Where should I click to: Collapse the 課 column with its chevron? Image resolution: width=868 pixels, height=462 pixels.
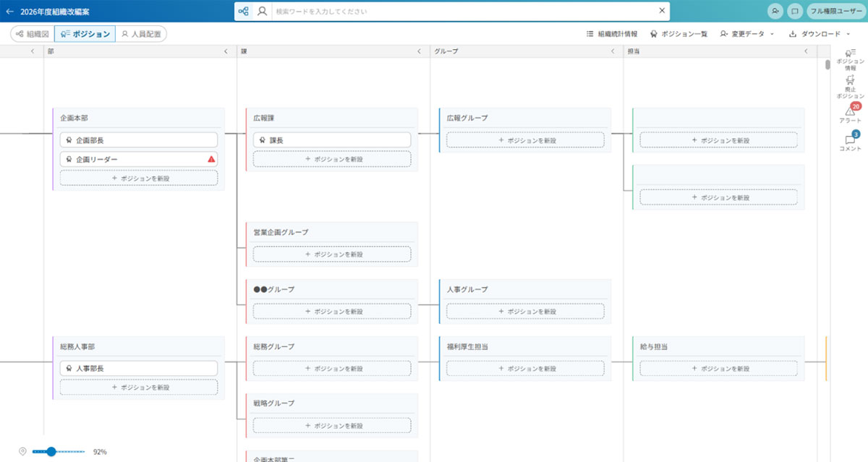[x=419, y=51]
